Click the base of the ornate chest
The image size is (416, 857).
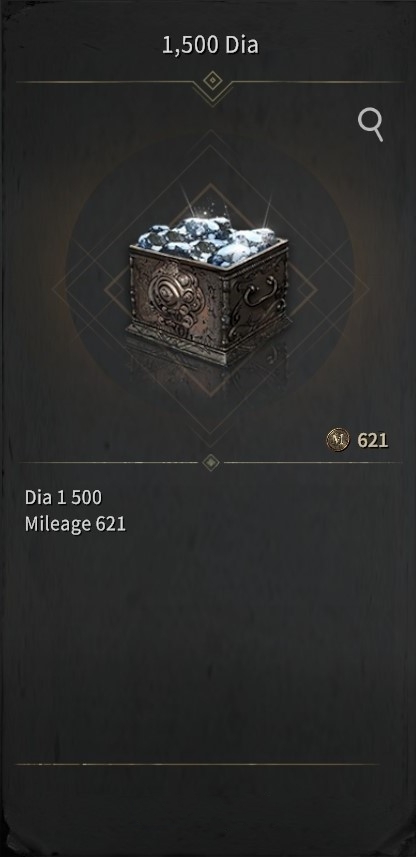[x=208, y=344]
